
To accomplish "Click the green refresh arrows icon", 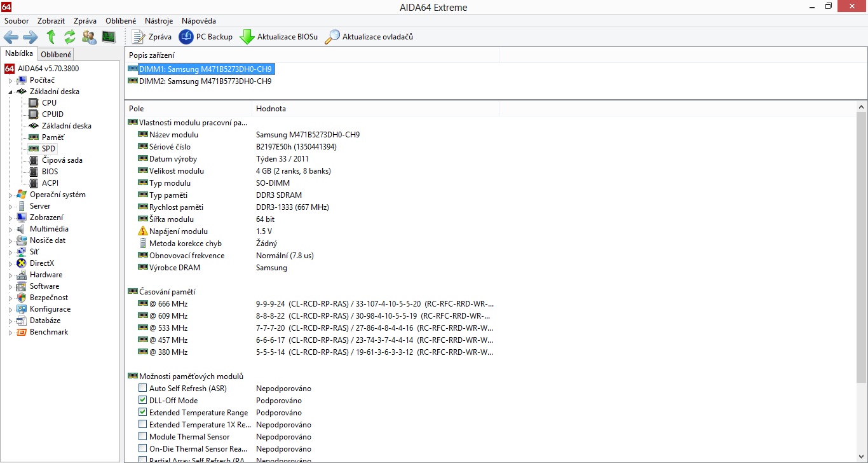I will (x=70, y=37).
